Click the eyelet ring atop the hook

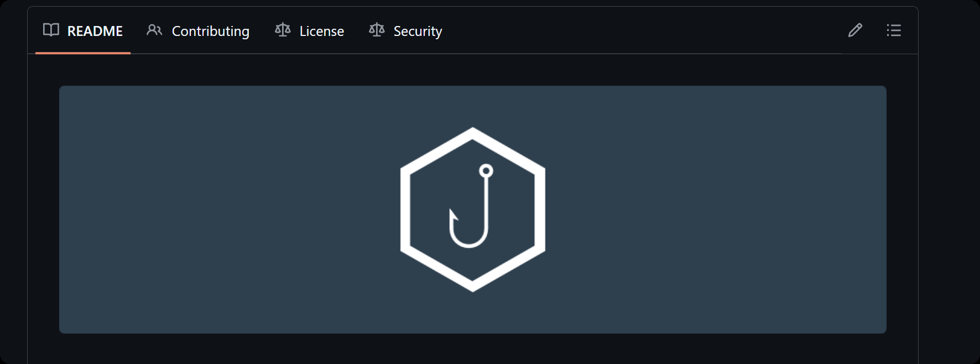[x=486, y=170]
